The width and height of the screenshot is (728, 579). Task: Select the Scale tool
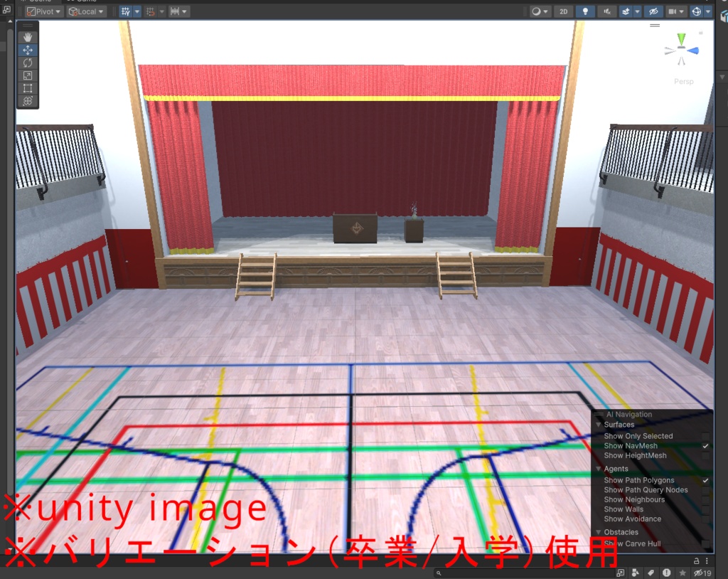click(x=27, y=75)
